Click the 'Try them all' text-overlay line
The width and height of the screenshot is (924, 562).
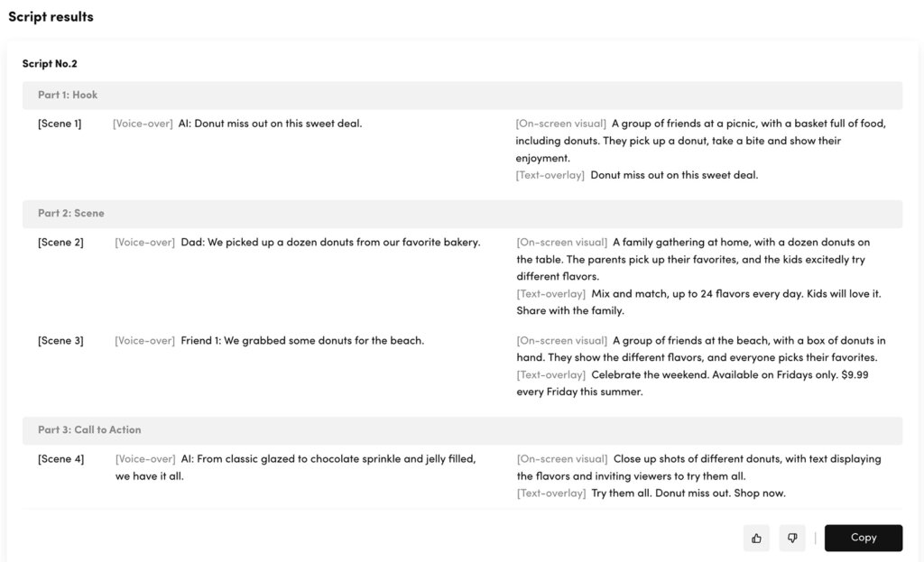click(x=688, y=493)
